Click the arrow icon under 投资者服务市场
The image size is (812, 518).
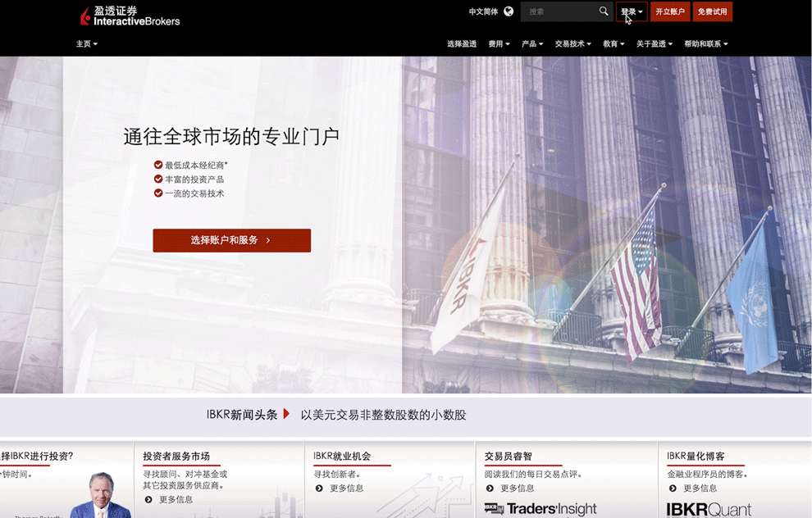[148, 499]
